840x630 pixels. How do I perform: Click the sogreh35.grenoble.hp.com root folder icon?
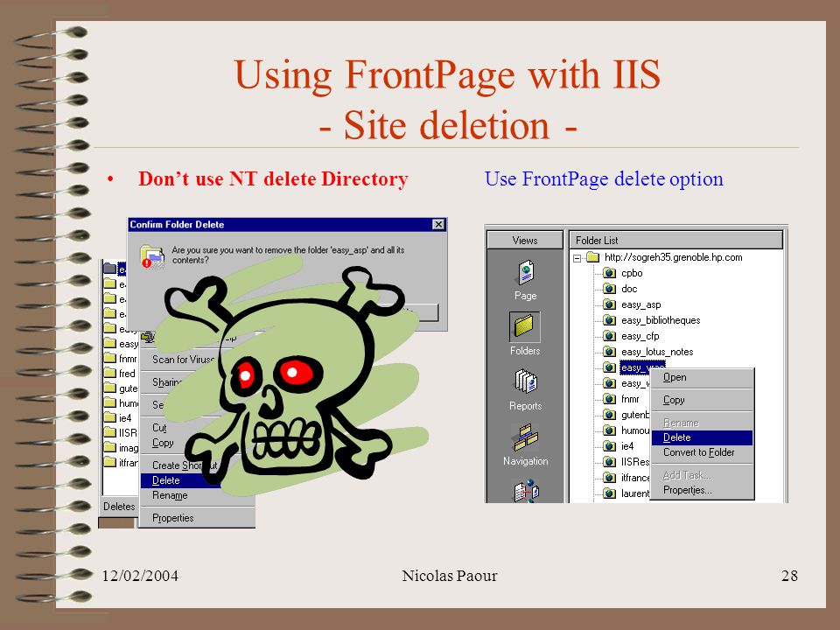coord(592,257)
